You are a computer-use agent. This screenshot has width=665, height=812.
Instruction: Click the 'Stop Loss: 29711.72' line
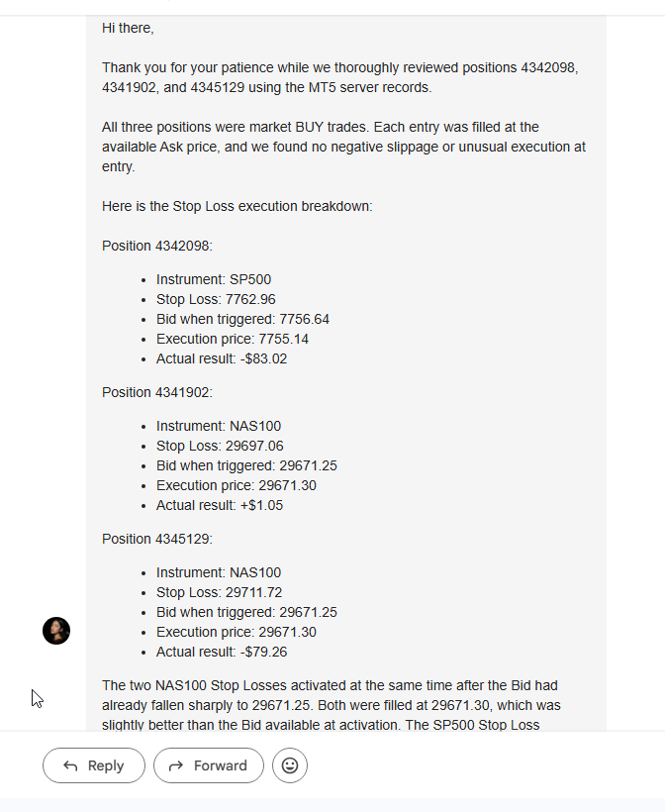[x=220, y=592]
